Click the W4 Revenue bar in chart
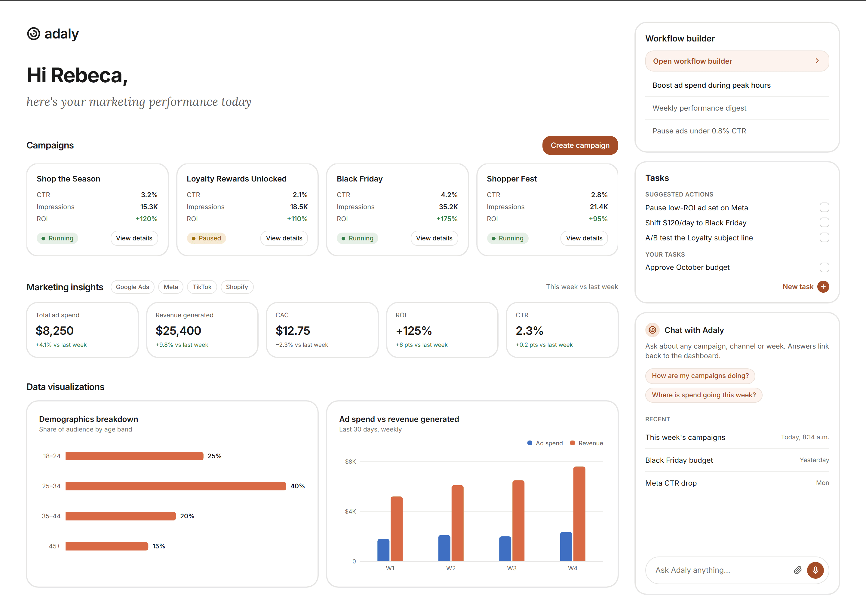The width and height of the screenshot is (866, 616). (x=579, y=514)
